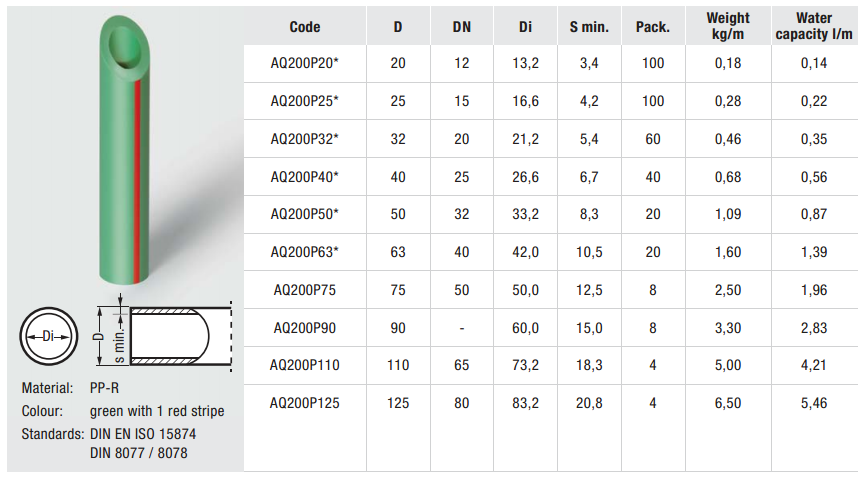Viewport: 866px width, 478px height.
Task: Click the DIN EN ISO 15874 standard text
Action: point(143,434)
